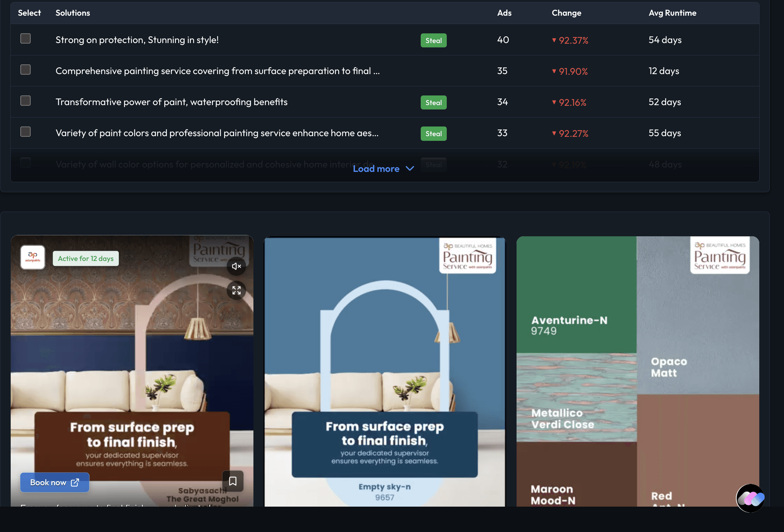Sort by the Change column header
784x532 pixels.
tap(566, 13)
